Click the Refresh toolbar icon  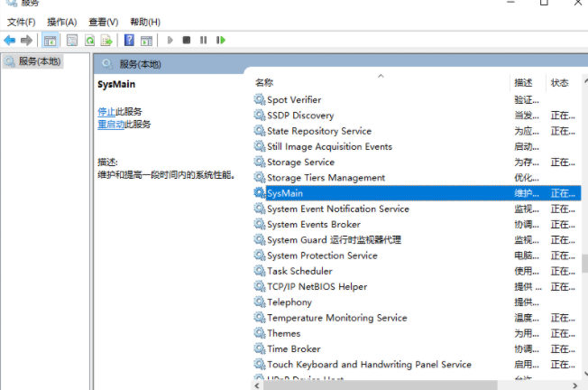(89, 41)
